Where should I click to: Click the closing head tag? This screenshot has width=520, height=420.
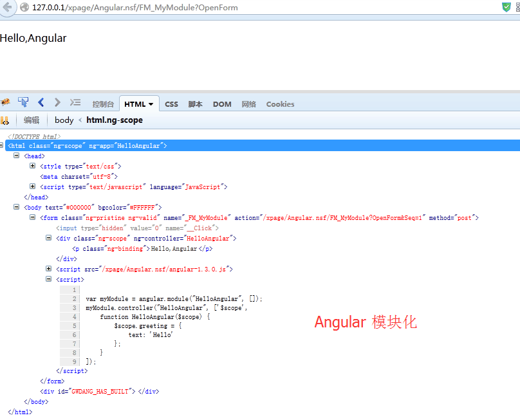[x=36, y=197]
